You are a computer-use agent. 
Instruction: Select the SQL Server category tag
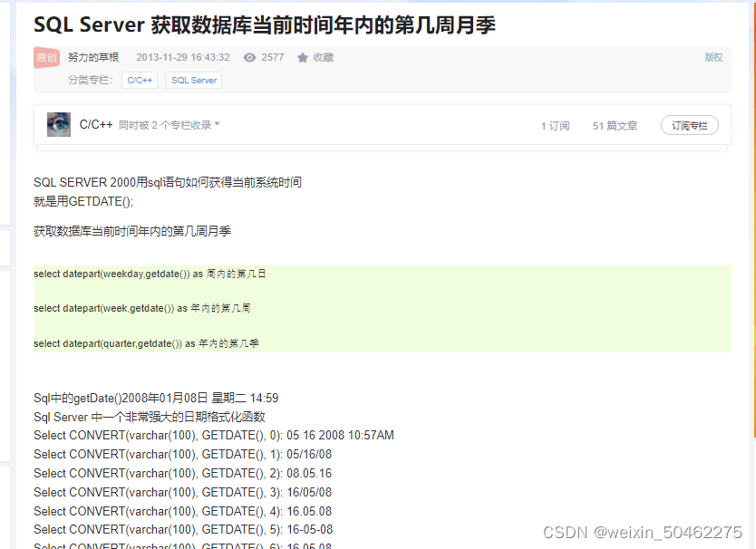[x=194, y=81]
